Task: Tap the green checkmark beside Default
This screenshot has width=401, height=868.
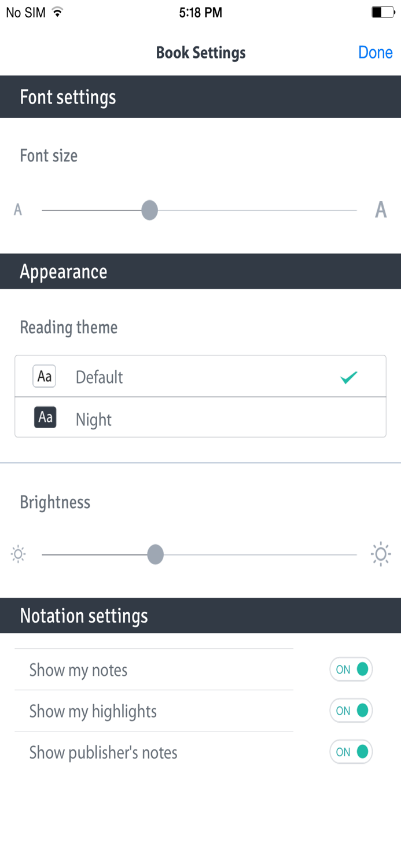Action: [x=349, y=378]
